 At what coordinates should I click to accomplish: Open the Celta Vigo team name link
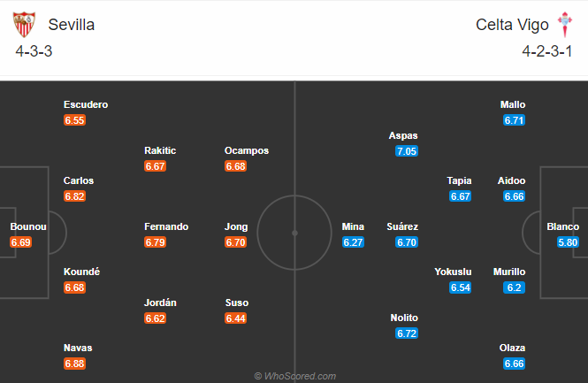pyautogui.click(x=512, y=25)
